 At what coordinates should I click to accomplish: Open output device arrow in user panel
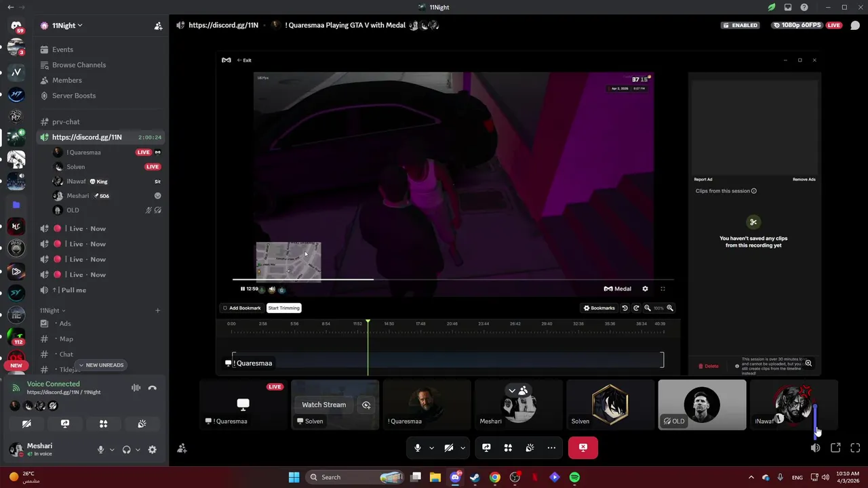coord(138,449)
